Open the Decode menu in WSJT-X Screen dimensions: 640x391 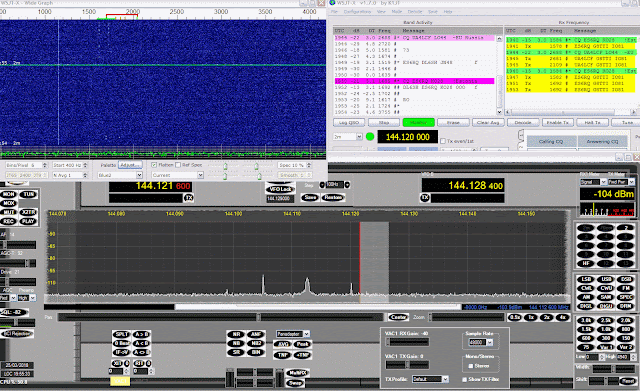[x=415, y=12]
